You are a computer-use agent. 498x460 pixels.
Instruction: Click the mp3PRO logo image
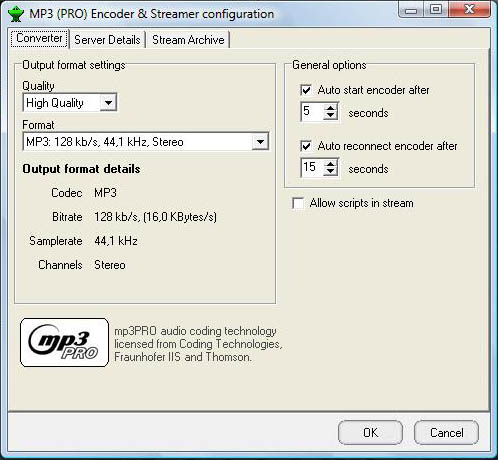64,342
